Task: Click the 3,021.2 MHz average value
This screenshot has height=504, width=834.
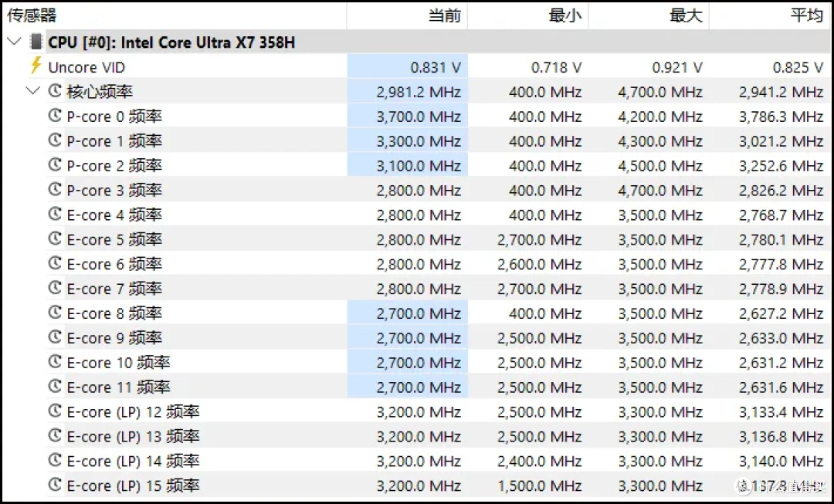Action: click(781, 141)
